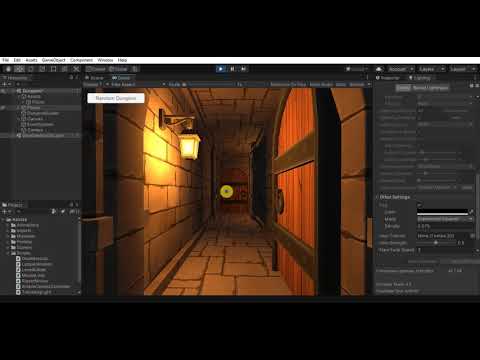Image resolution: width=480 pixels, height=360 pixels.
Task: Click the Flare Fade Speed field
Action: coord(445,250)
